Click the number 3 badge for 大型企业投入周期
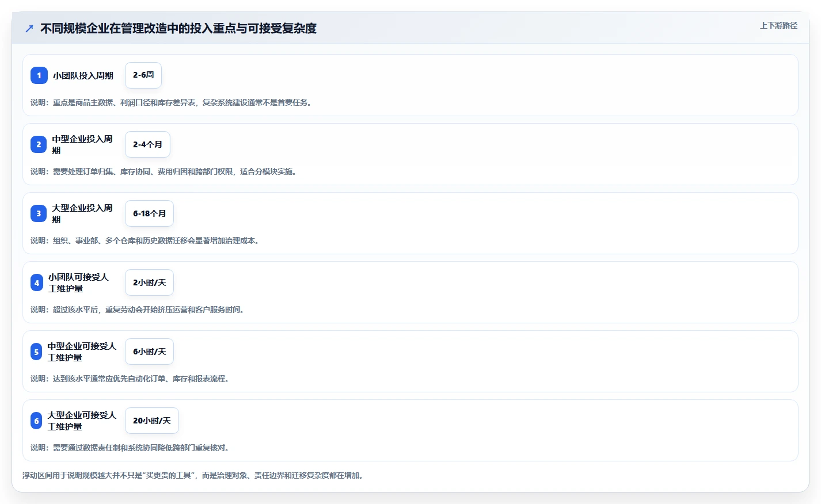821x504 pixels. pyautogui.click(x=39, y=213)
